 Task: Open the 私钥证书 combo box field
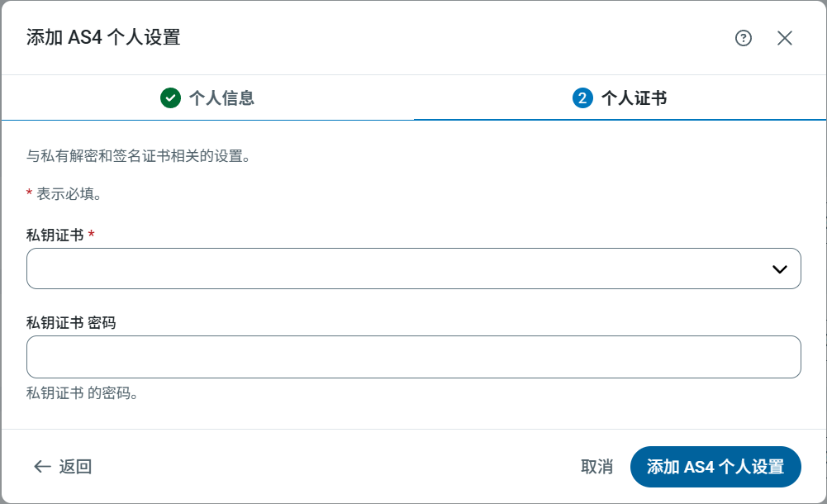pos(397,269)
